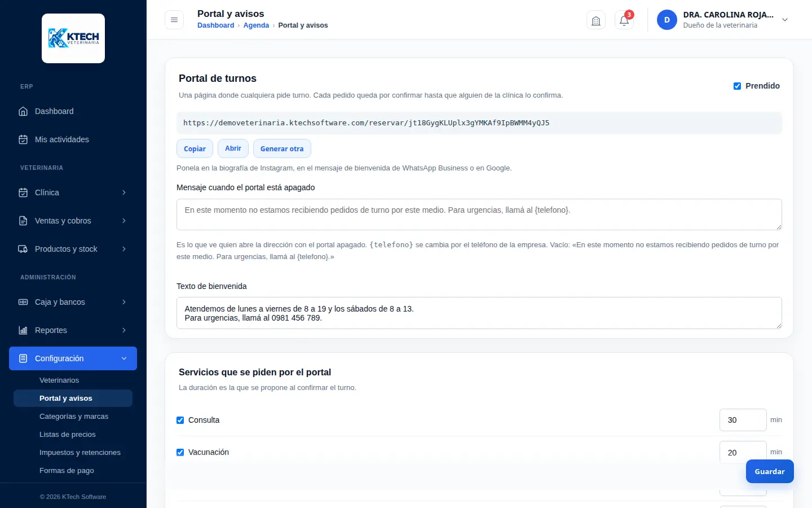This screenshot has width=812, height=508.
Task: Click the Consulta duration field showing 30
Action: (x=743, y=420)
